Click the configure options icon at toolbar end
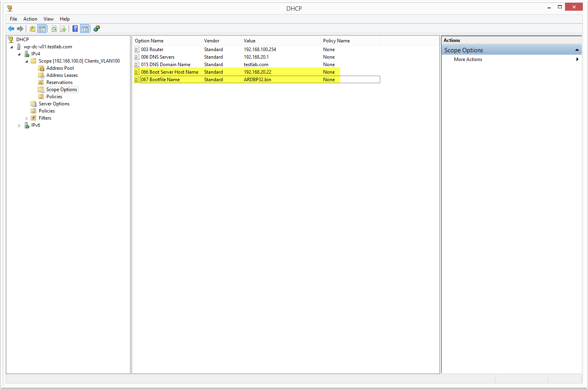Image resolution: width=588 pixels, height=389 pixels. [x=97, y=29]
